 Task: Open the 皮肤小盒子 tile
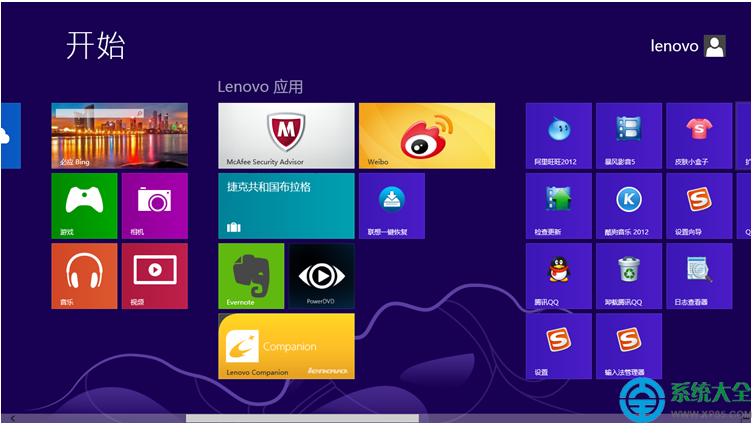tap(699, 136)
